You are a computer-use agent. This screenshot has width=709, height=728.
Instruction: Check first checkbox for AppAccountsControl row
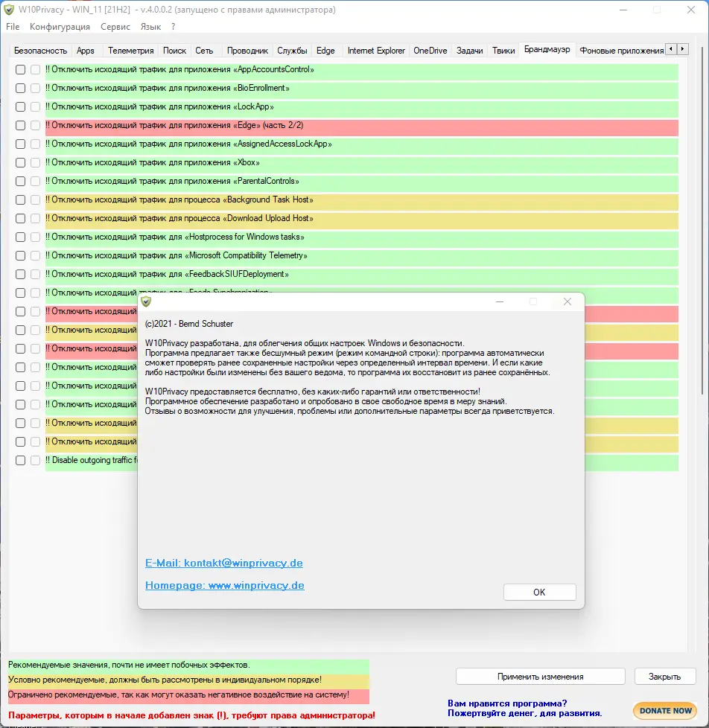click(x=20, y=70)
